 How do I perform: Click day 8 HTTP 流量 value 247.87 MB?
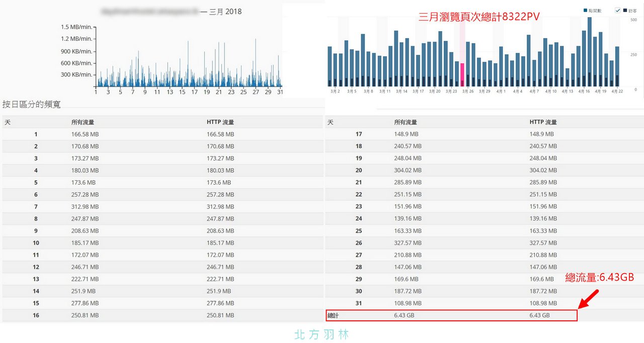coord(220,219)
